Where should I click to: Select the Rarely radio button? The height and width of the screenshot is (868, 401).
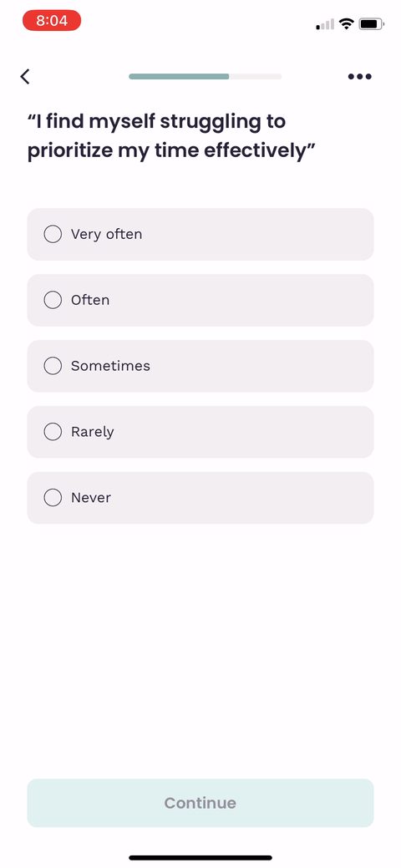[53, 432]
